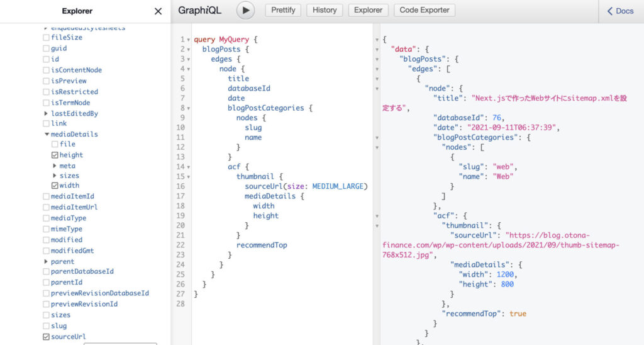Click the GraphiQL title logo
The width and height of the screenshot is (644, 345).
point(199,11)
